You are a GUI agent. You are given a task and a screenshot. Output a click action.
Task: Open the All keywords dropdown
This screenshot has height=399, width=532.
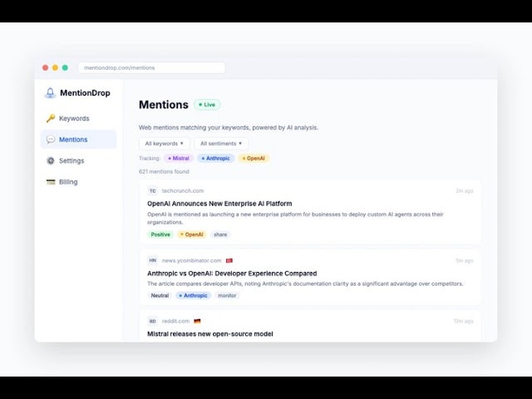(x=165, y=144)
